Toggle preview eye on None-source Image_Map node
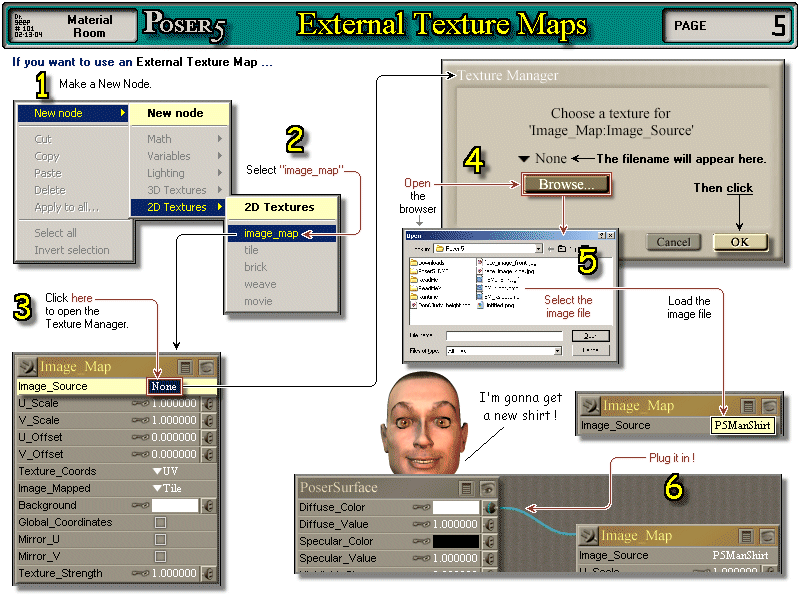The height and width of the screenshot is (600, 800). click(207, 367)
